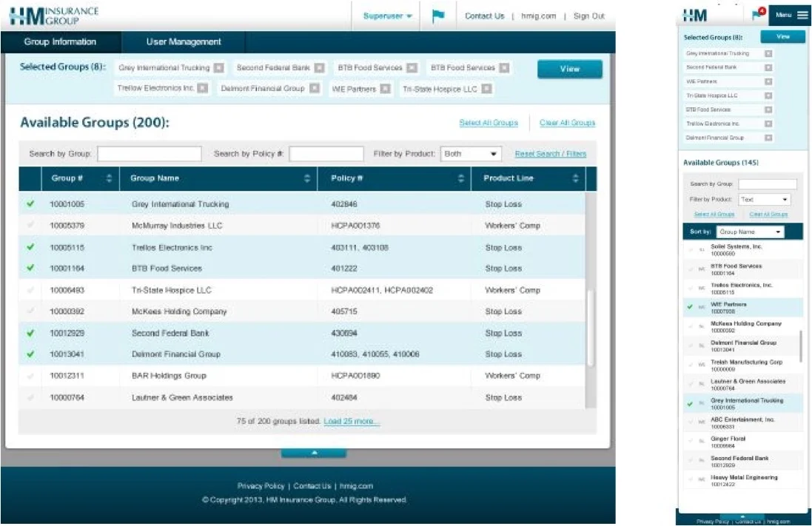Click the HM logo in the mobile view

coord(695,16)
